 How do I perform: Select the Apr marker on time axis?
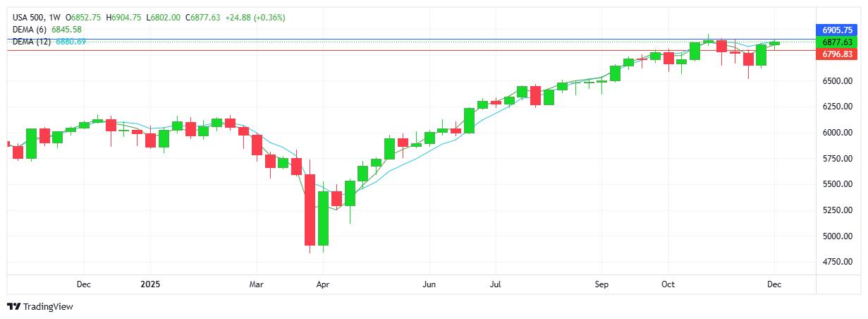point(322,284)
